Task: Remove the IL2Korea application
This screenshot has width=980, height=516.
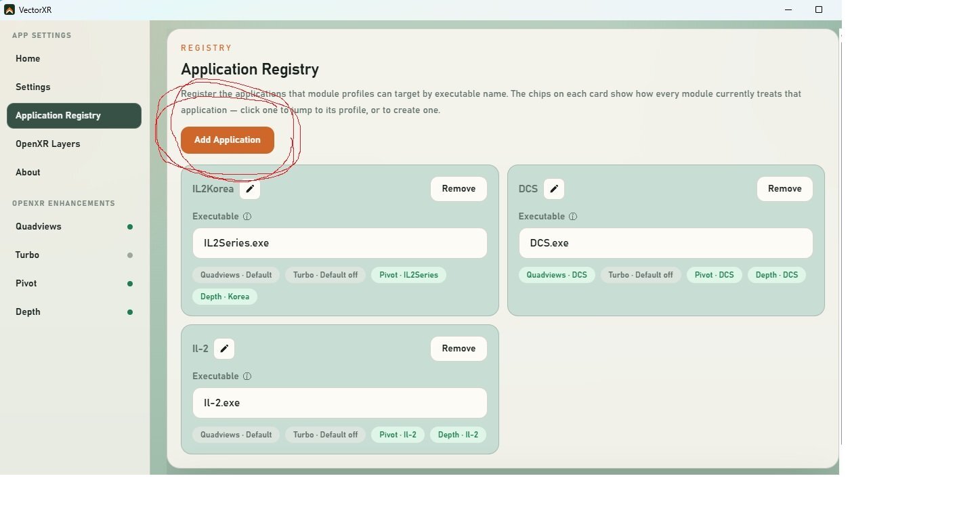Action: click(459, 189)
